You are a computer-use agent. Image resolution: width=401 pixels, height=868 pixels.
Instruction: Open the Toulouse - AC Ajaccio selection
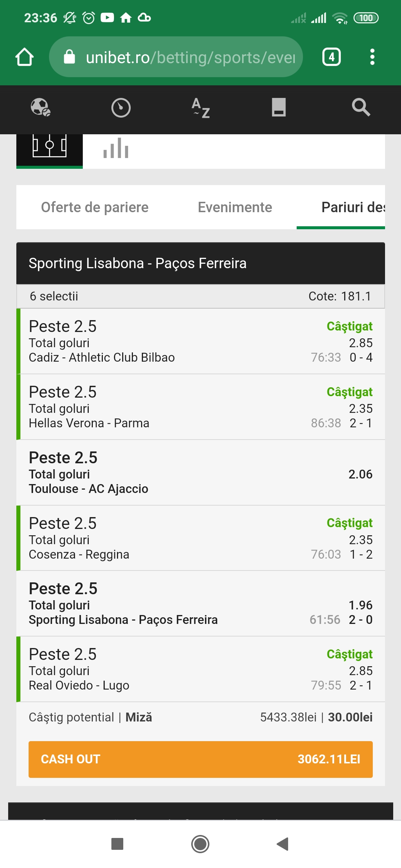(200, 473)
